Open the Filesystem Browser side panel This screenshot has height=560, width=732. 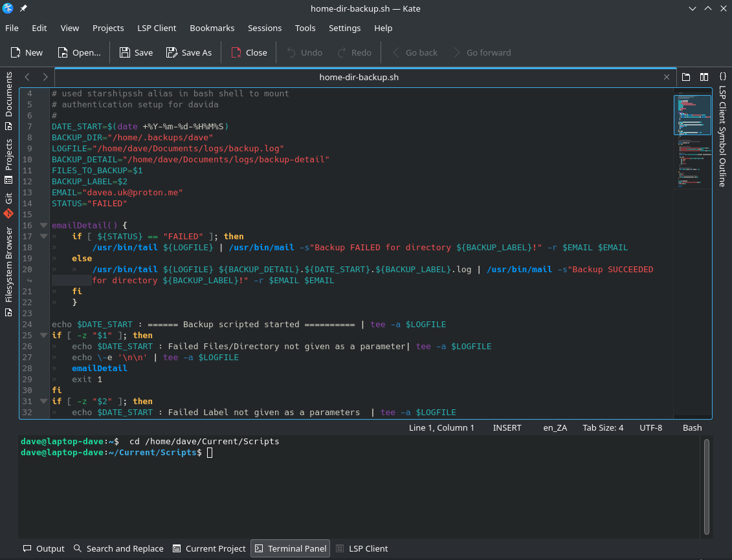click(9, 272)
